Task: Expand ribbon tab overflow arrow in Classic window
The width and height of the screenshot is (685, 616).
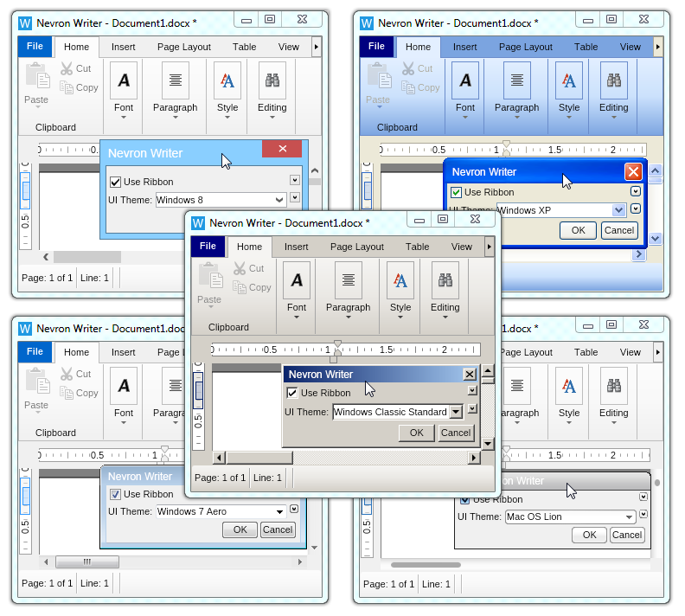Action: point(489,247)
